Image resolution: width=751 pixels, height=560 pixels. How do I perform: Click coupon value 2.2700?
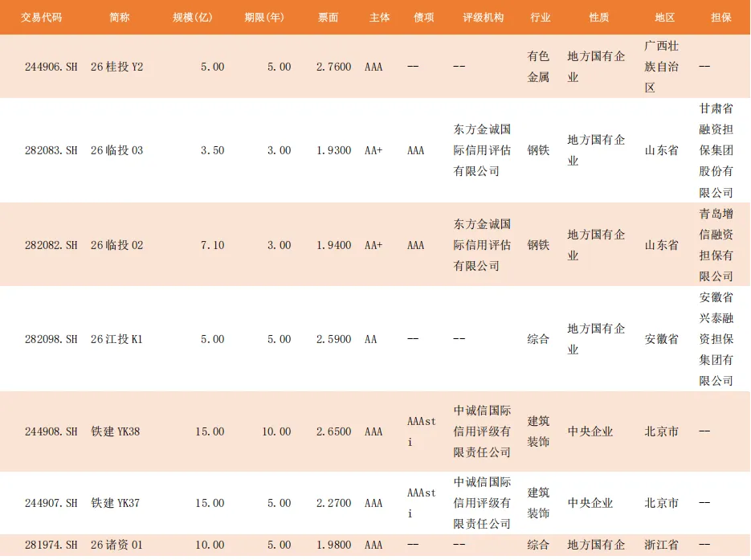pos(334,503)
